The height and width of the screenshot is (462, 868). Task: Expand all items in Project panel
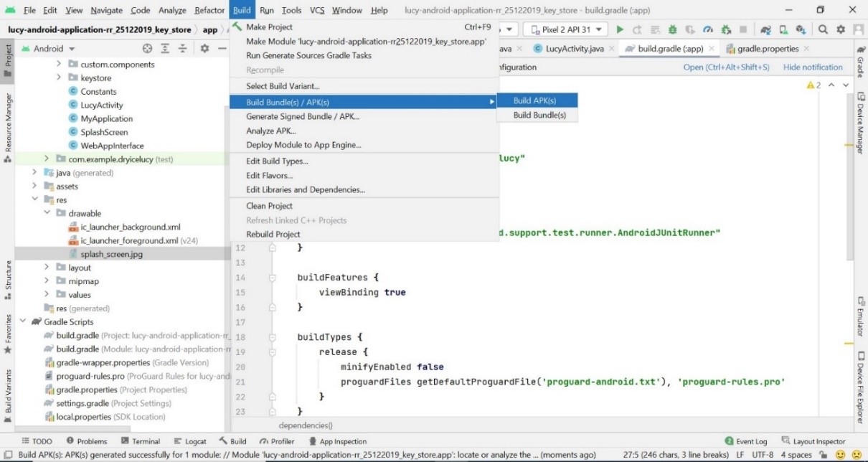[x=164, y=49]
